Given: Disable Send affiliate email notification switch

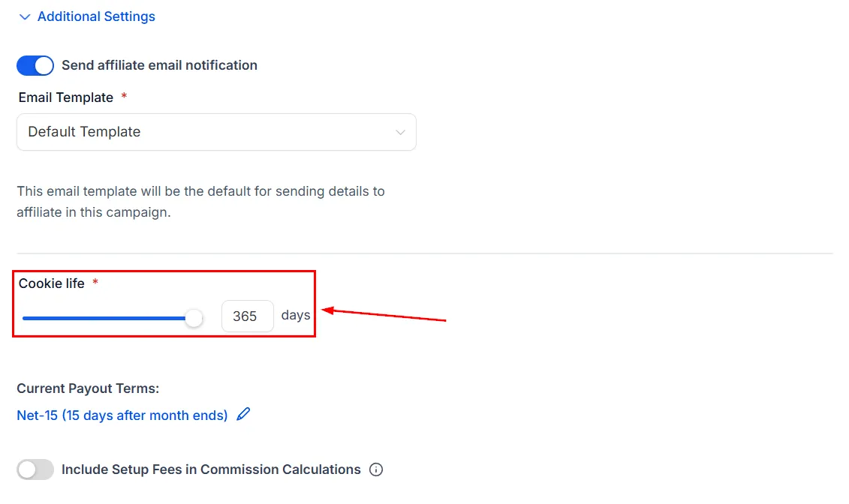Looking at the screenshot, I should tap(35, 65).
